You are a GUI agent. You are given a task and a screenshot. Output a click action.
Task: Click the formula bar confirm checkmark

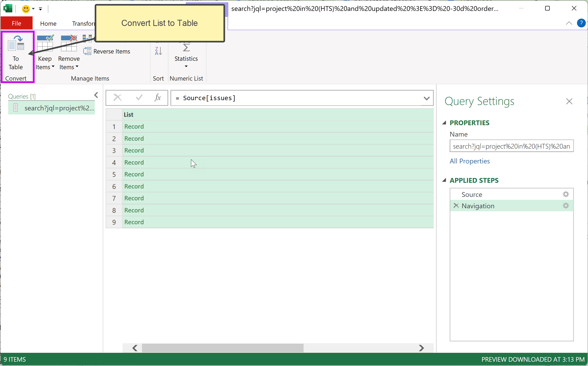pos(139,98)
